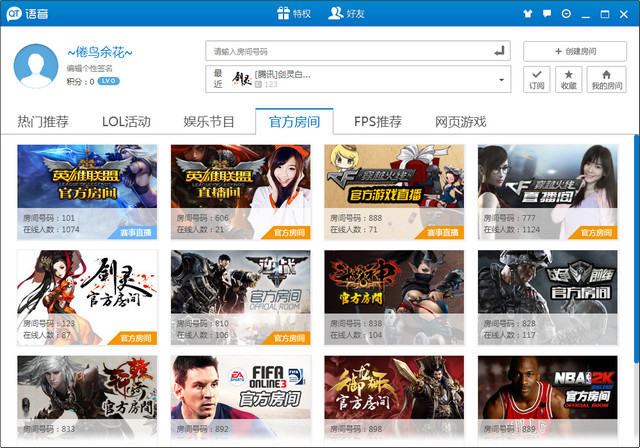This screenshot has width=640, height=448.
Task: Open the friends icon in title bar
Action: click(x=336, y=13)
